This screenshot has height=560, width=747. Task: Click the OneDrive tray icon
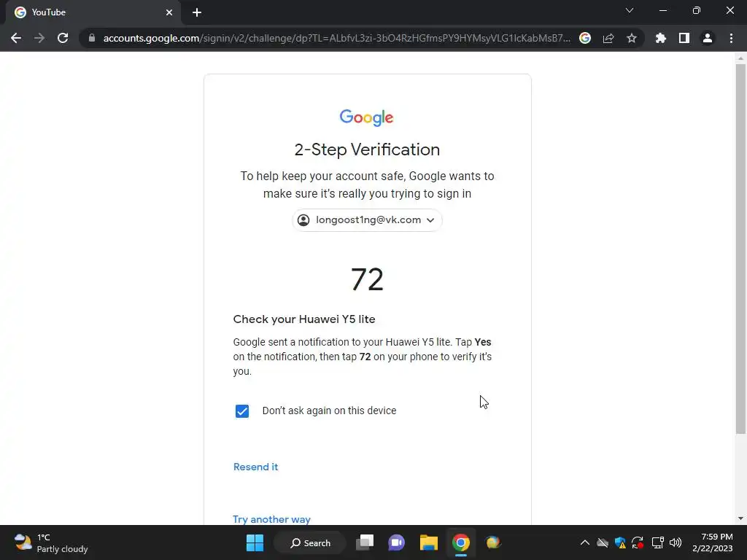point(603,542)
